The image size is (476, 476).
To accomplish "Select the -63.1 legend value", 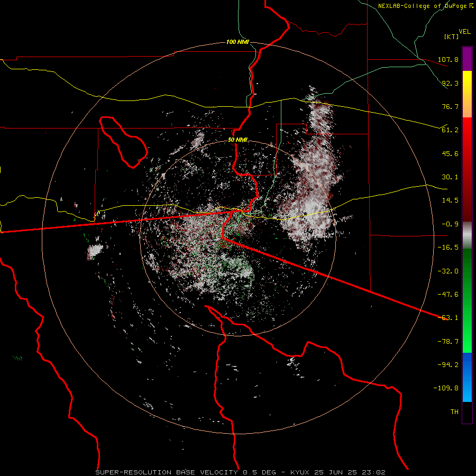I will tap(448, 318).
